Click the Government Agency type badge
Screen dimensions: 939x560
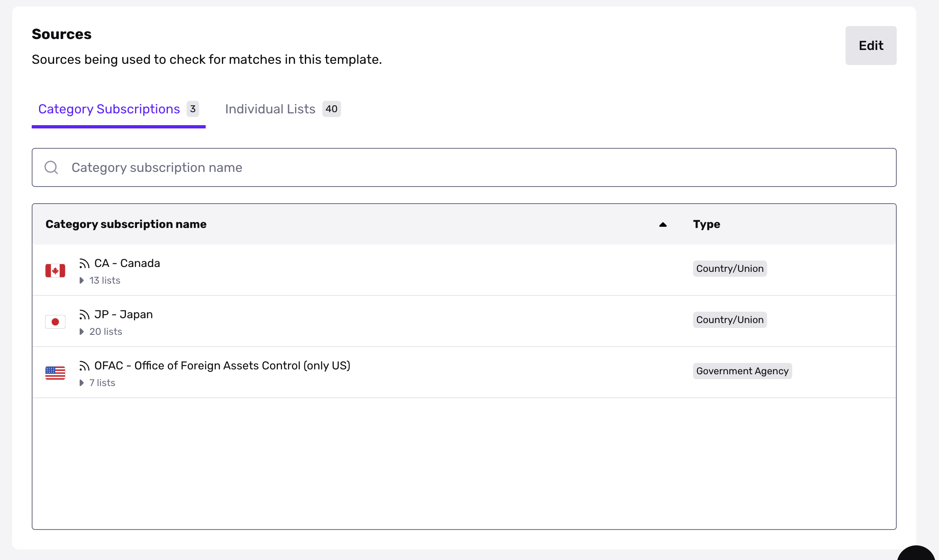(742, 371)
